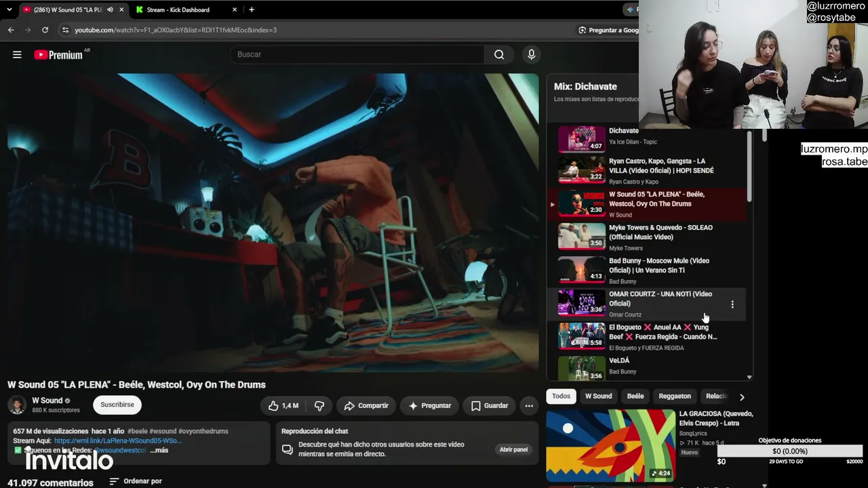Filter suggestions by the W Sound chip
The height and width of the screenshot is (488, 868).
click(598, 396)
